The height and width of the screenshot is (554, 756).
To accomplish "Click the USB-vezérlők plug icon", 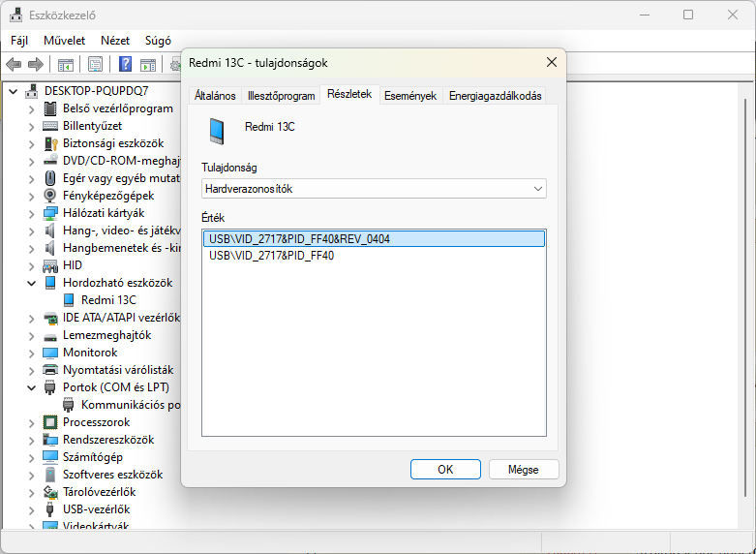I will coord(49,509).
